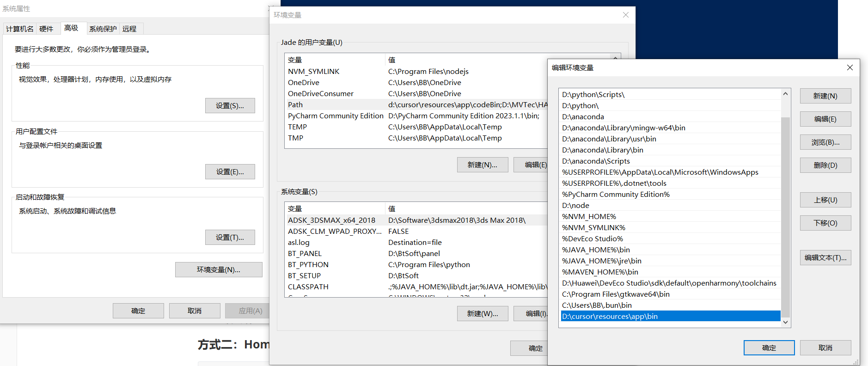This screenshot has height=366, width=868.
Task: Switch to the 计算机名 tab
Action: point(19,29)
